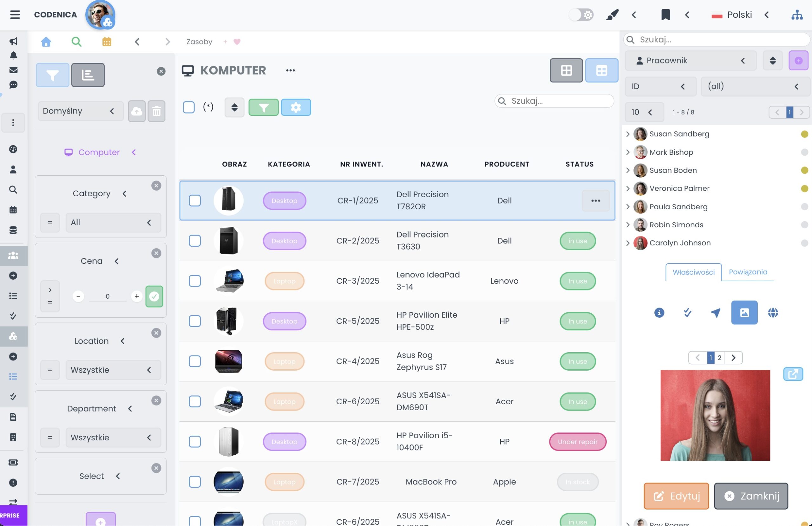Select the image icon in properties panel
812x526 pixels.
pos(744,313)
